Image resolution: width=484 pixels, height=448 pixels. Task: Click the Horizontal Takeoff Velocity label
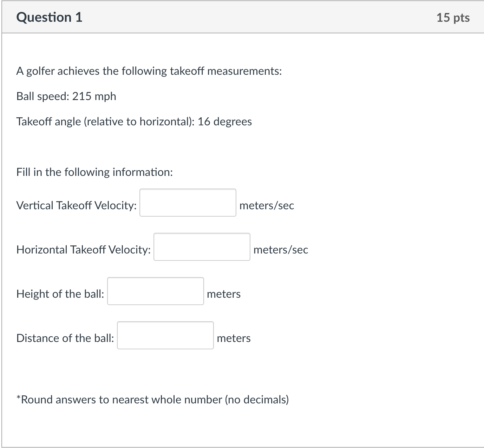click(x=83, y=250)
